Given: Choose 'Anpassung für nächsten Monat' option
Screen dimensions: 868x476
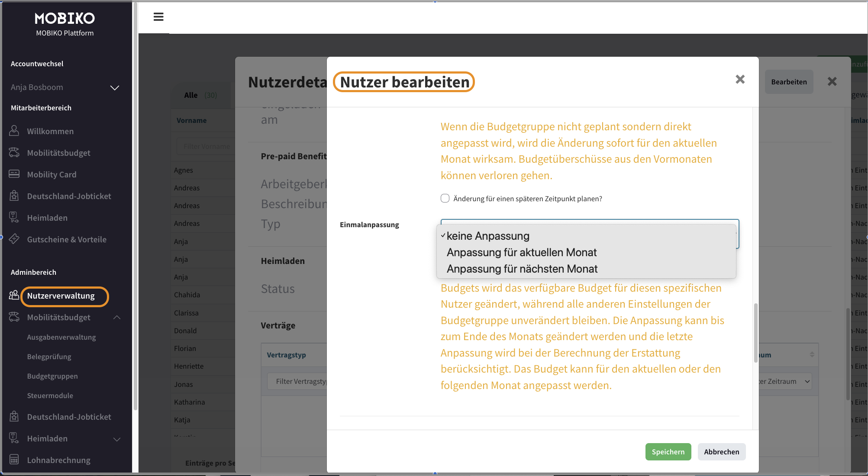Looking at the screenshot, I should [522, 269].
